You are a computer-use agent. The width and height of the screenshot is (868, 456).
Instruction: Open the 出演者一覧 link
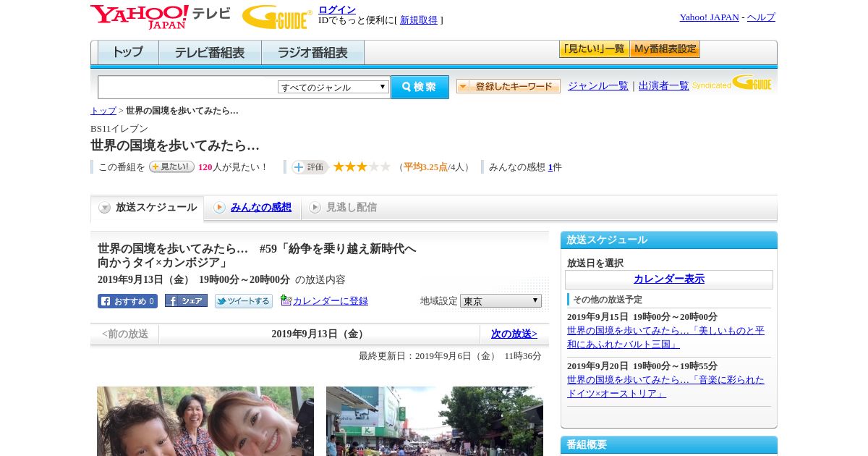point(664,86)
